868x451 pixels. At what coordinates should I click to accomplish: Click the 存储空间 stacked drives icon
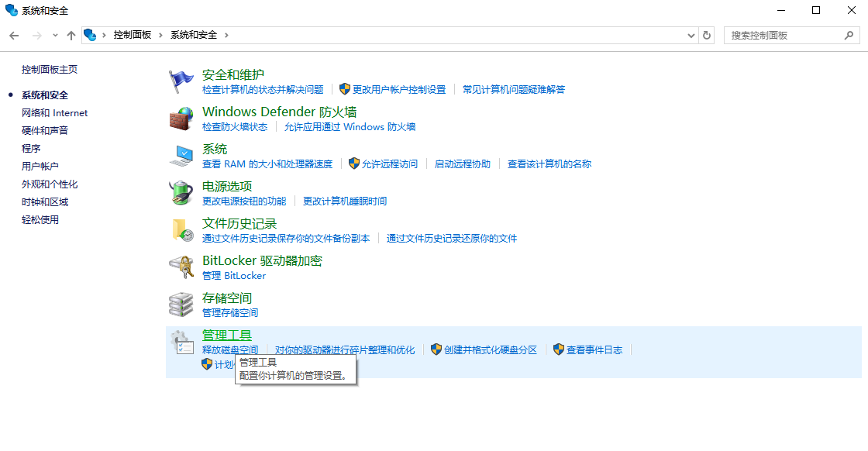pos(181,305)
